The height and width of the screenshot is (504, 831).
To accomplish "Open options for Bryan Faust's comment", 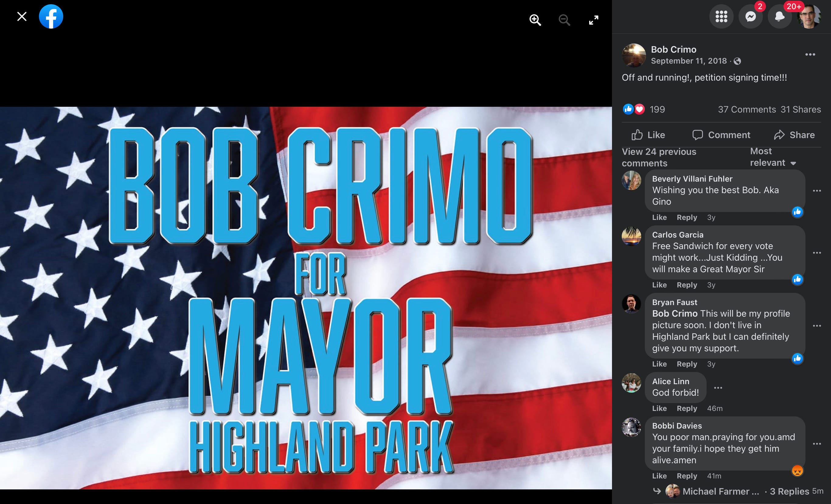I will point(817,325).
